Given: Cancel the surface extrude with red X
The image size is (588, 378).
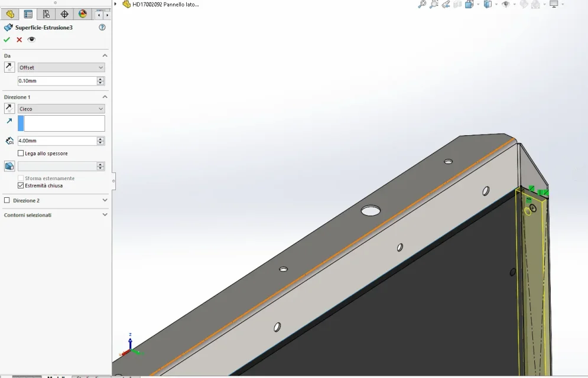Looking at the screenshot, I should tap(19, 40).
